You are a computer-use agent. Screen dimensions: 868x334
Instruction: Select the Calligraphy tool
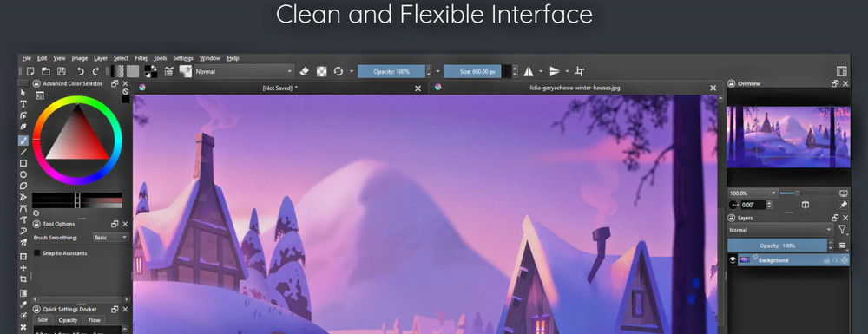[x=23, y=127]
